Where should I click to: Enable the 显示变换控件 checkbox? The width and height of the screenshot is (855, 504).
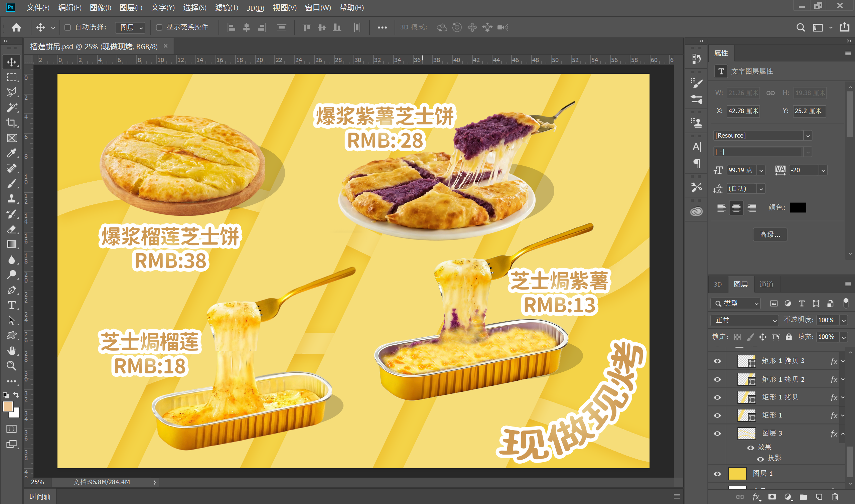tap(159, 27)
